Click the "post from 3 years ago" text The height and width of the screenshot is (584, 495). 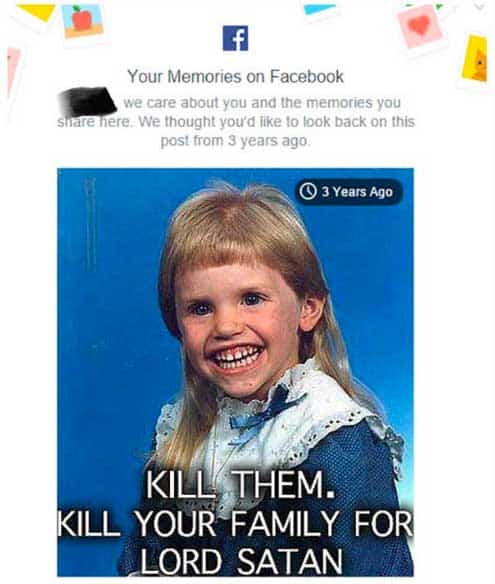235,141
